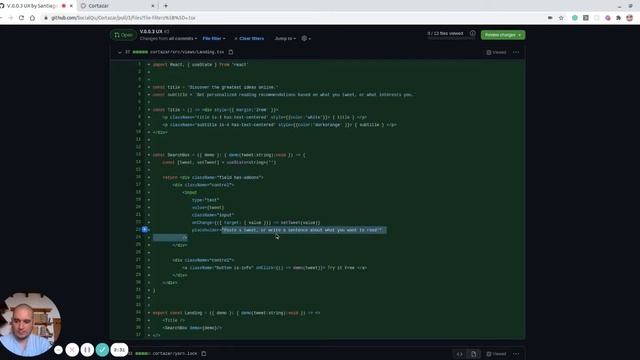The image size is (640, 360).
Task: Open the File filter dropdown
Action: 214,38
